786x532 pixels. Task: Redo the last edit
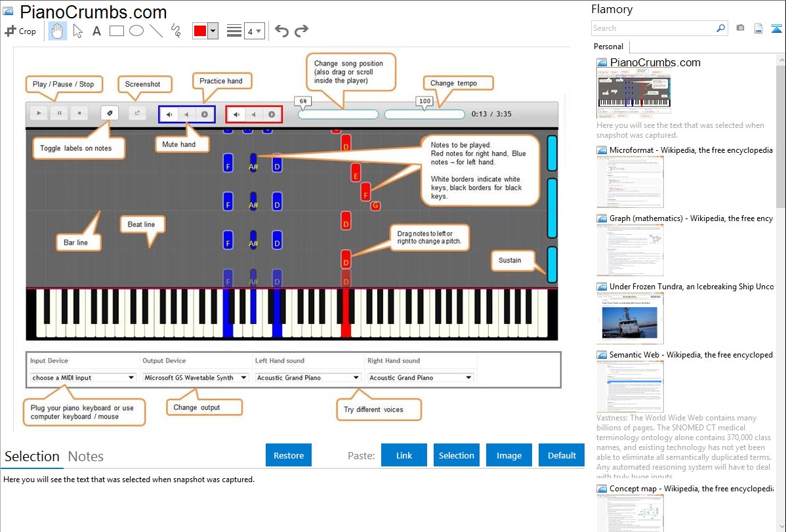point(301,31)
